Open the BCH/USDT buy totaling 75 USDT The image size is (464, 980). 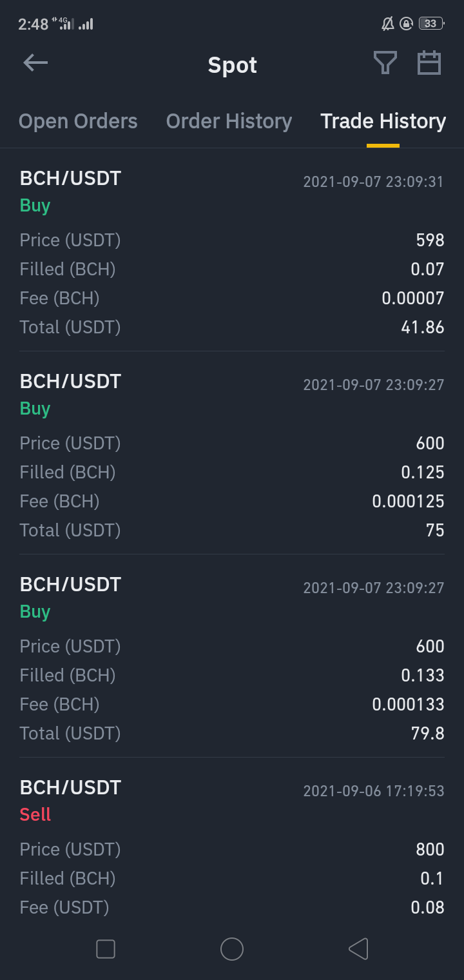[232, 455]
